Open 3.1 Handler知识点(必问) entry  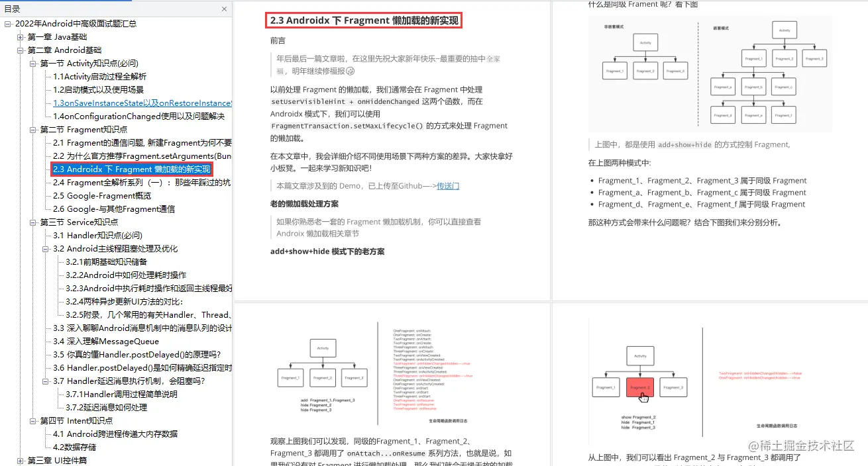point(97,236)
